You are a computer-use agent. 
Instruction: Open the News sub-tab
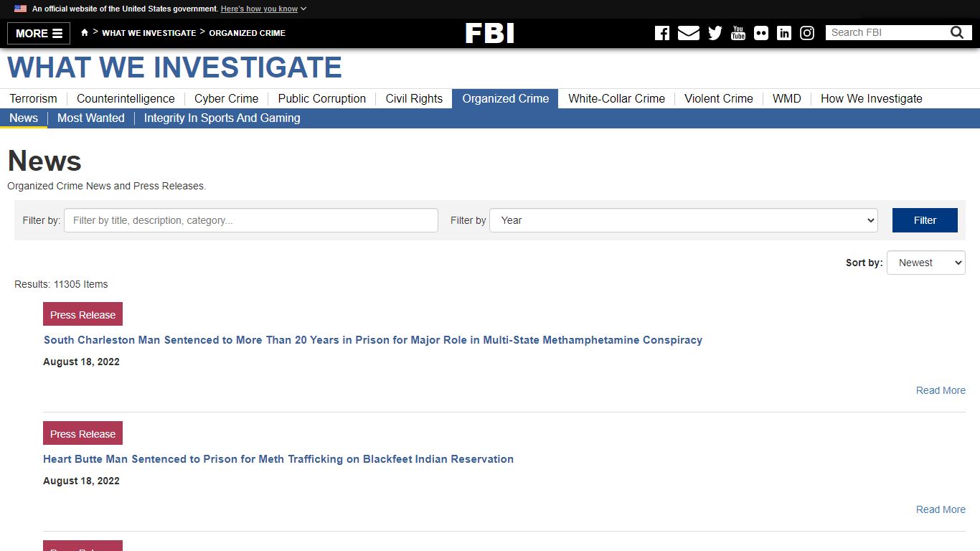coord(24,118)
